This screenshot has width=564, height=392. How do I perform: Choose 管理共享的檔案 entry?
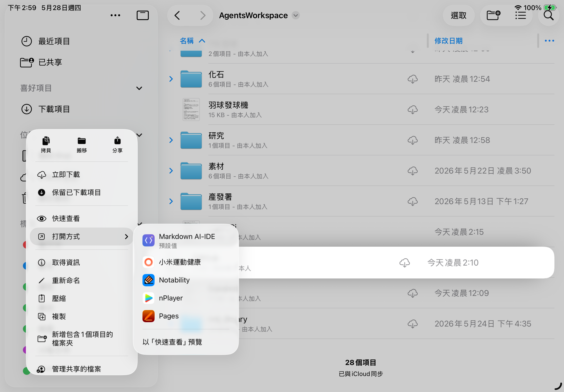coord(82,369)
